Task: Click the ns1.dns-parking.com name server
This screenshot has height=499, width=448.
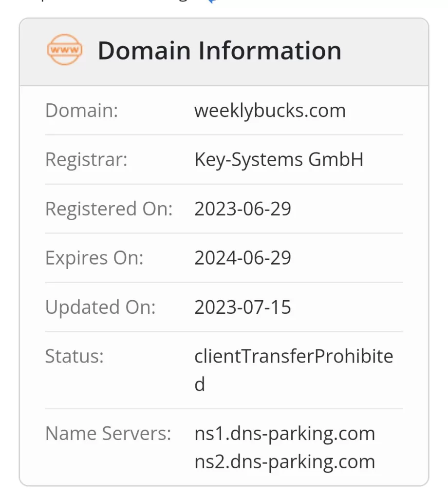Action: pos(284,433)
